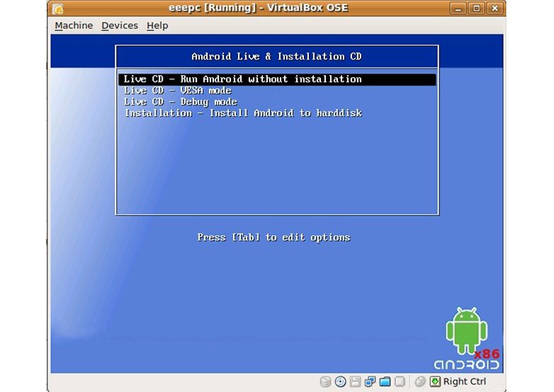Close the eeepc VirtualBox window
This screenshot has height=392, width=554.
(x=495, y=8)
